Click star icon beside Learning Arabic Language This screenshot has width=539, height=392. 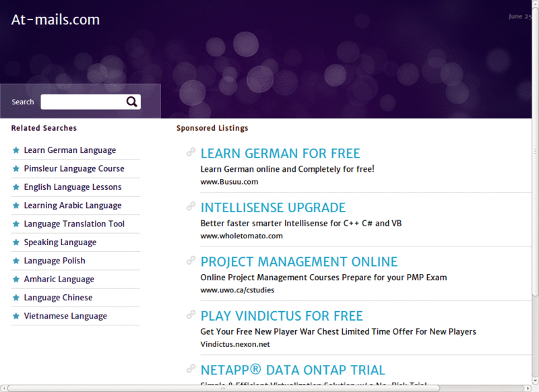(15, 205)
